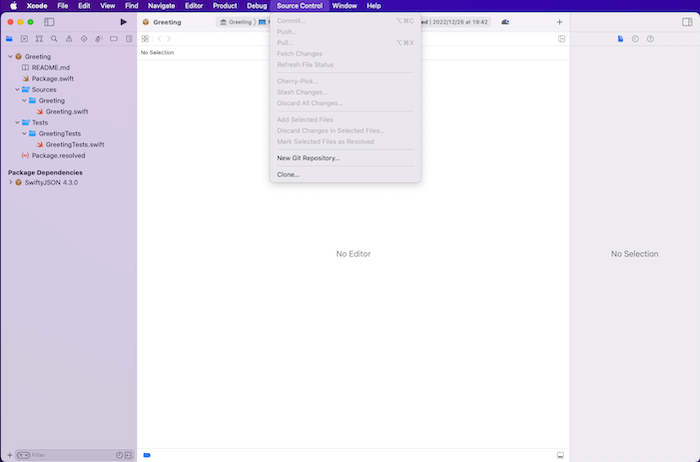The image size is (700, 462).
Task: Add new file with navigator plus button
Action: point(10,455)
